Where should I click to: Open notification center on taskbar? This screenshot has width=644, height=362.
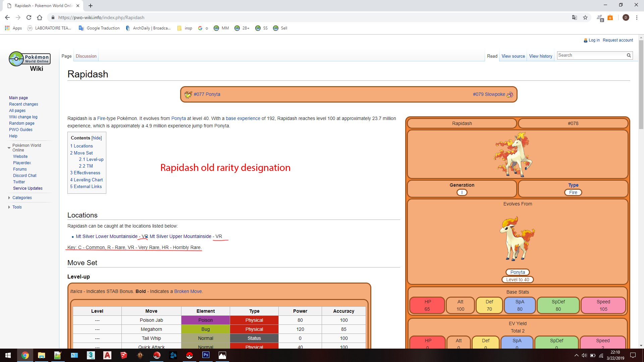point(633,355)
